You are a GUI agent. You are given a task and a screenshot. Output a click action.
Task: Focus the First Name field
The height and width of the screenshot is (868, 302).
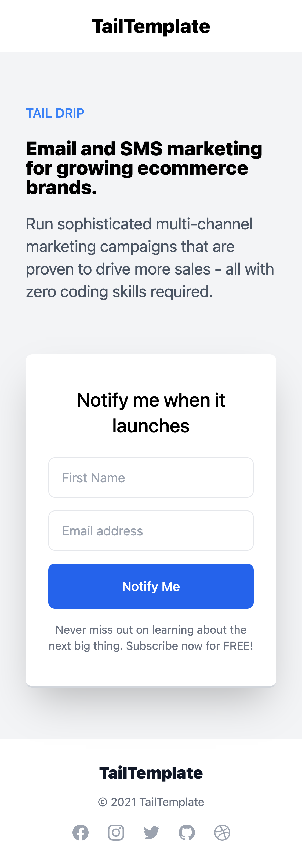[151, 477]
